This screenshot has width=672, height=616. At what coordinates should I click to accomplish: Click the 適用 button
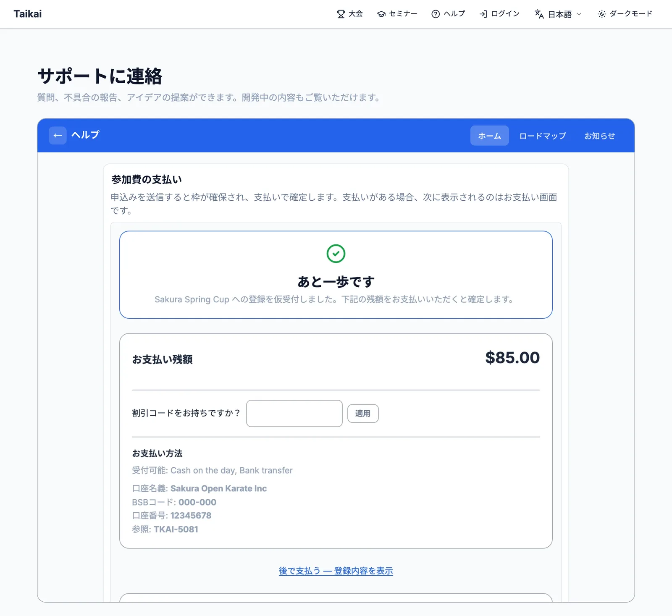(x=363, y=414)
